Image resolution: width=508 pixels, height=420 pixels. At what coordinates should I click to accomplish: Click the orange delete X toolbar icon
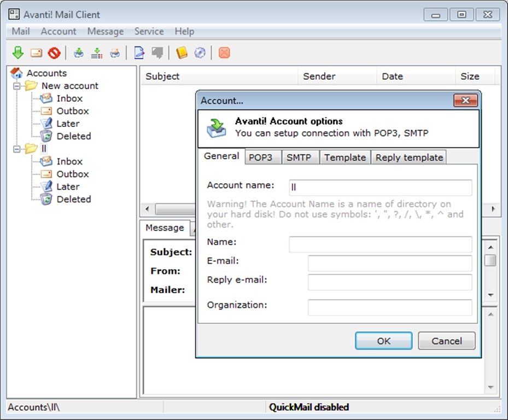224,53
